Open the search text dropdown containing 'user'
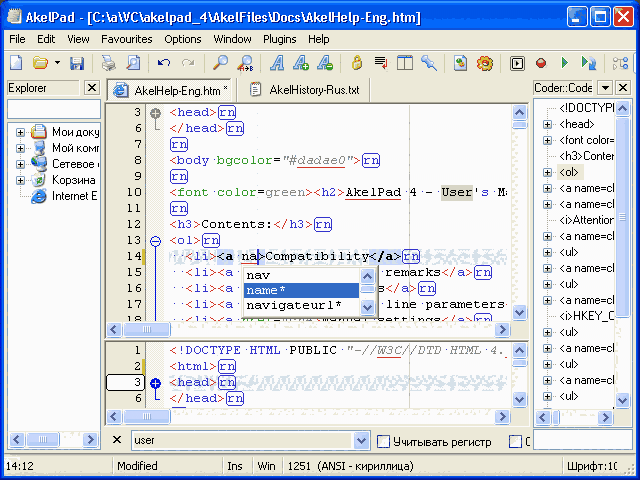Viewport: 640px width, 480px height. point(362,441)
